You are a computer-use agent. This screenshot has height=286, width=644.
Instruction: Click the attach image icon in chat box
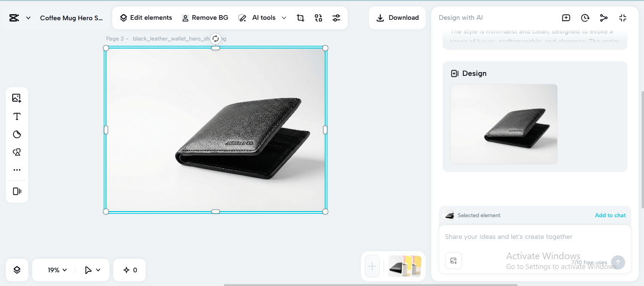453,261
